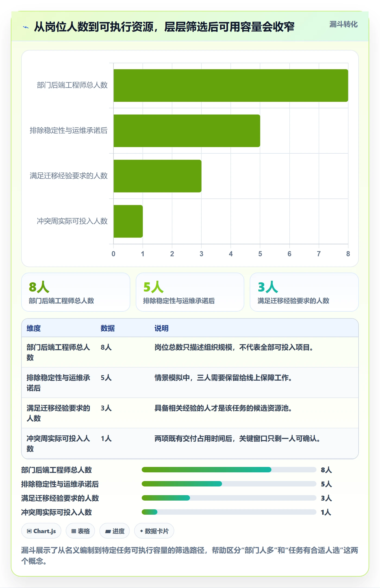Click the 数据卡片 tag chip
Viewport: 380px width, 588px height.
[154, 531]
